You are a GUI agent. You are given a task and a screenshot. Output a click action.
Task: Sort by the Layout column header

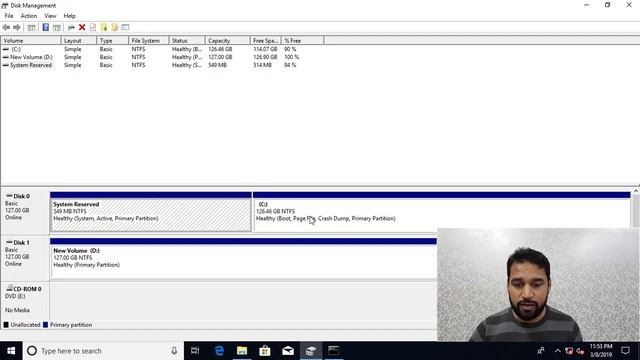pyautogui.click(x=79, y=40)
